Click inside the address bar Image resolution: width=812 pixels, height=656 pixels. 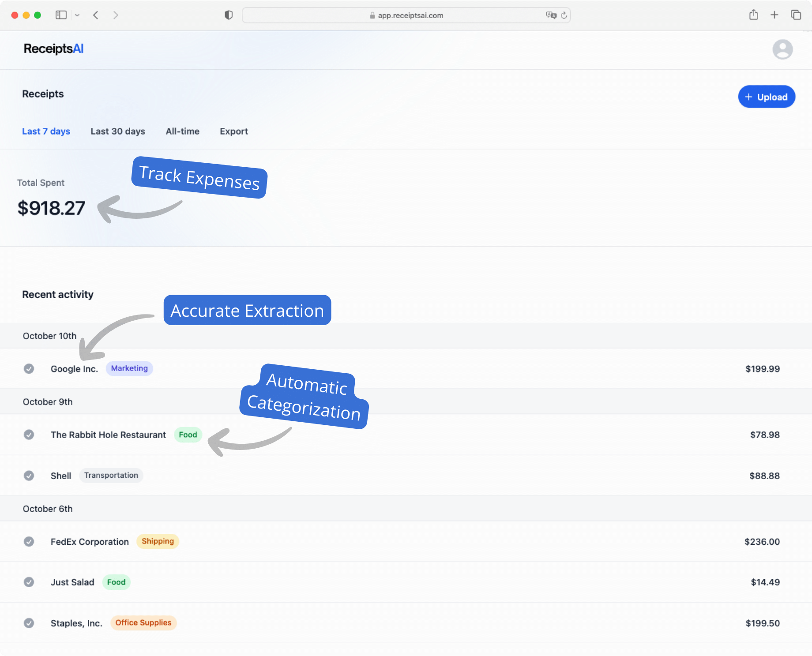point(406,15)
